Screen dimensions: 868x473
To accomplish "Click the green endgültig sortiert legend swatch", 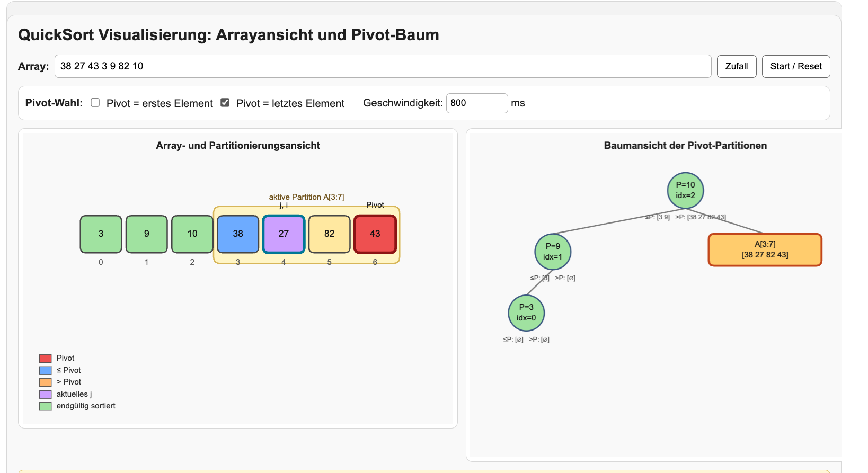I will tap(45, 406).
